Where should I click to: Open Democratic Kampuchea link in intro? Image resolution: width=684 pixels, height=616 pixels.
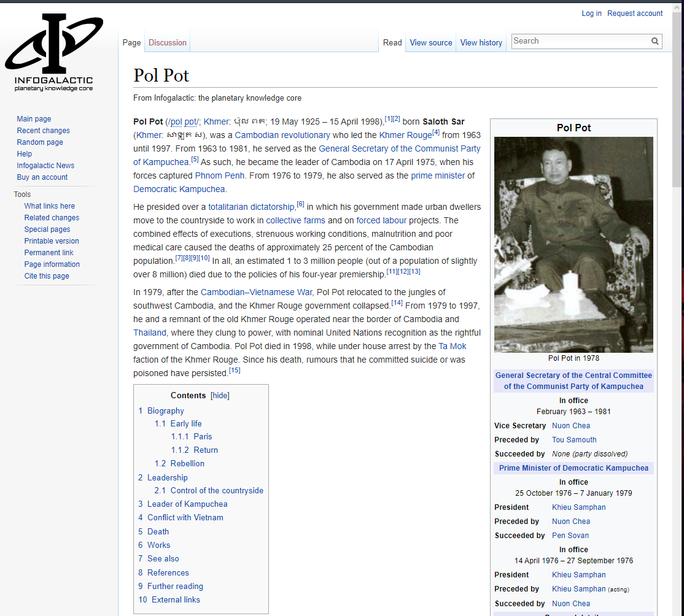(179, 189)
